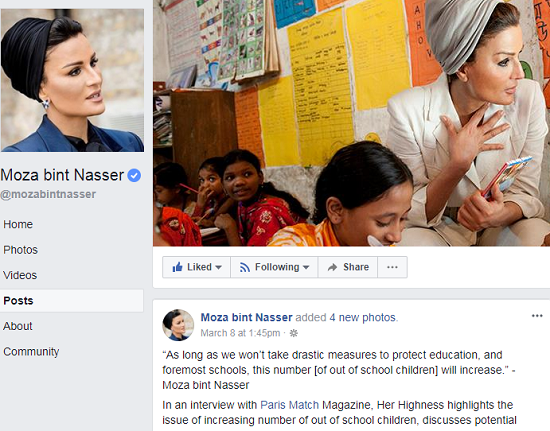Open the 4 new photos link
The image size is (550, 431).
[x=363, y=317]
